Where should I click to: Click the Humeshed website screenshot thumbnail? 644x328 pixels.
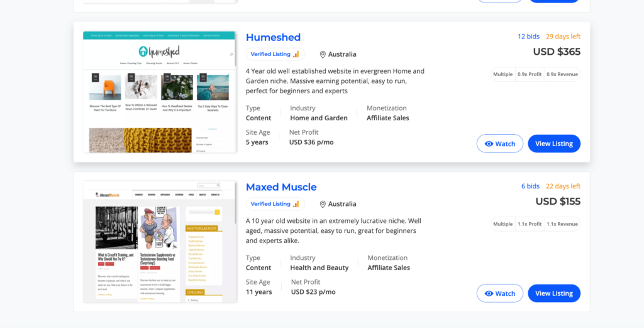(x=160, y=92)
